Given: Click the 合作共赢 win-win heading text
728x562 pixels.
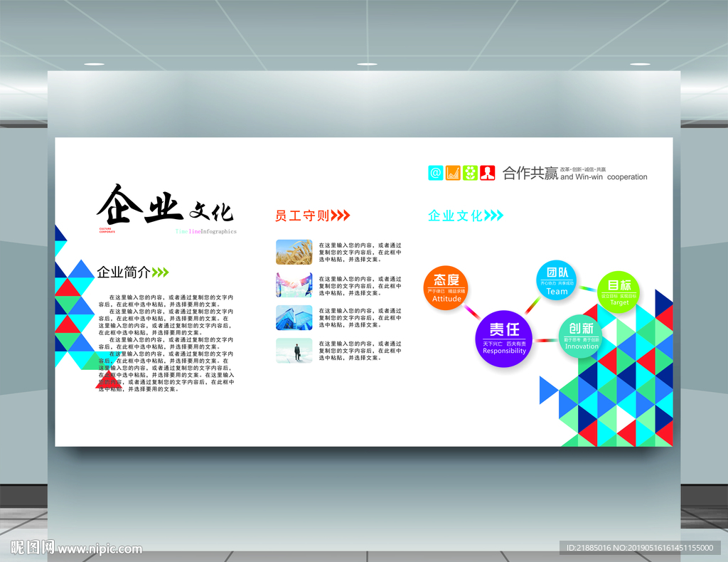Looking at the screenshot, I should [x=532, y=172].
